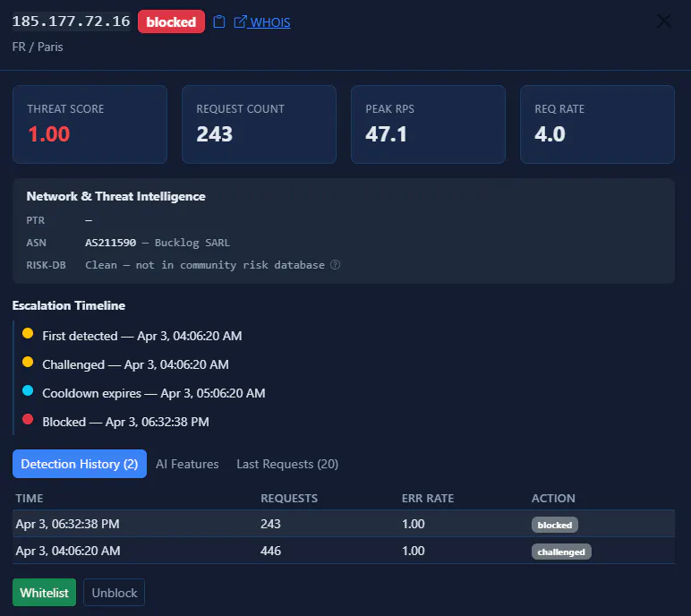691x616 pixels.
Task: Select the Request Count value 243 card
Action: pyautogui.click(x=260, y=124)
